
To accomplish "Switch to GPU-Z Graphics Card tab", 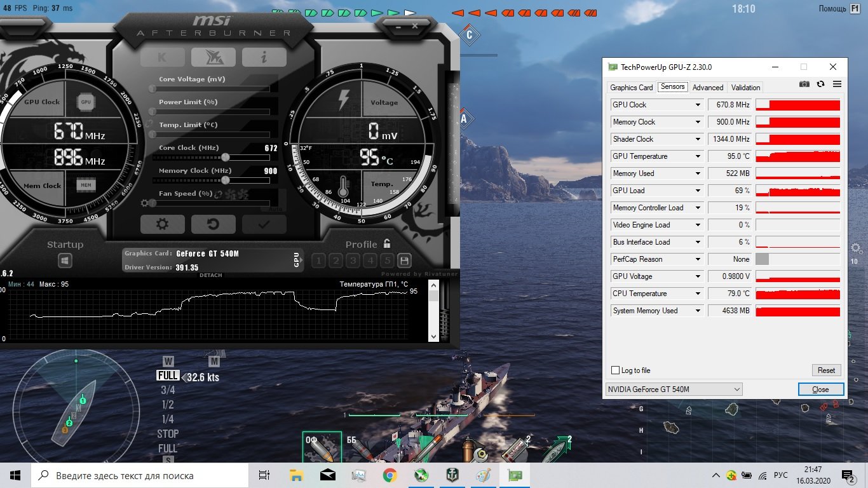I will click(631, 88).
